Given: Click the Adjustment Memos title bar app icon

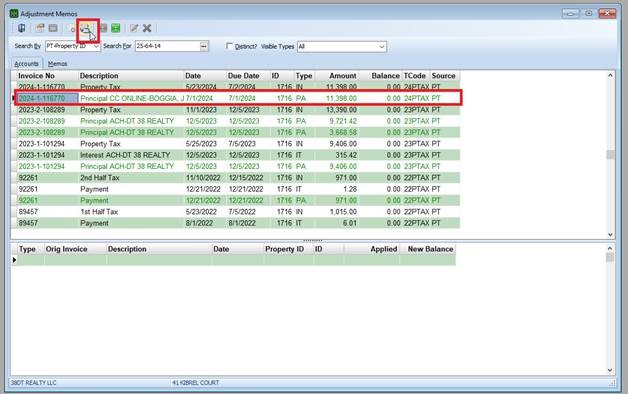Looking at the screenshot, I should pos(14,14).
